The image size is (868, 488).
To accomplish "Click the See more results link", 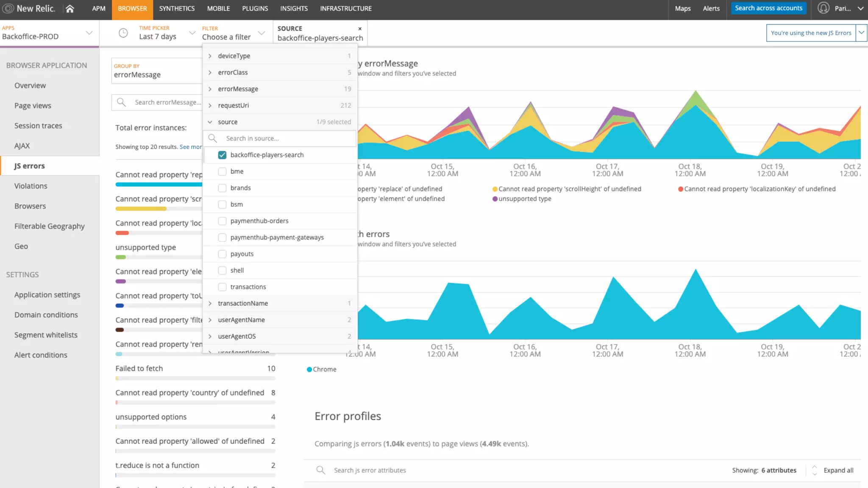I will [190, 147].
